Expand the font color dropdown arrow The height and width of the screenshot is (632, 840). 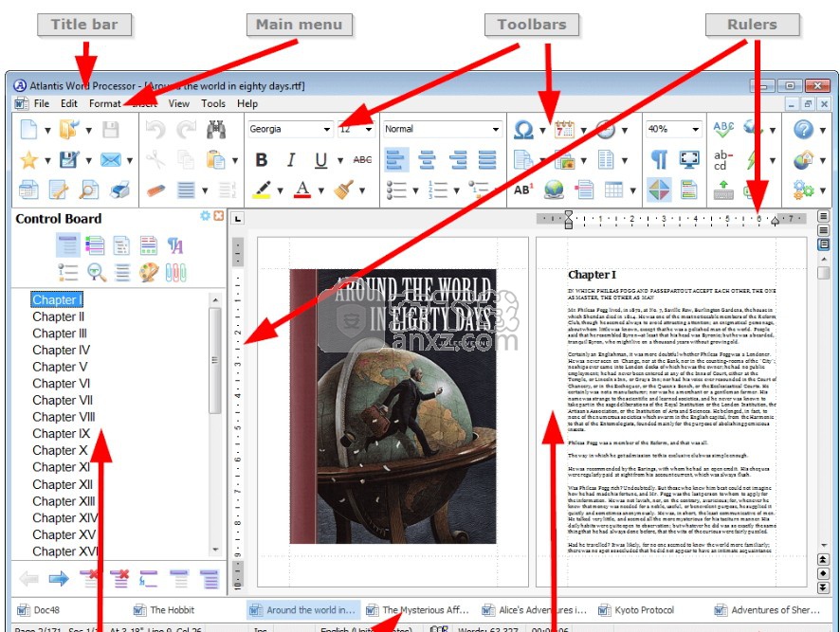[320, 190]
